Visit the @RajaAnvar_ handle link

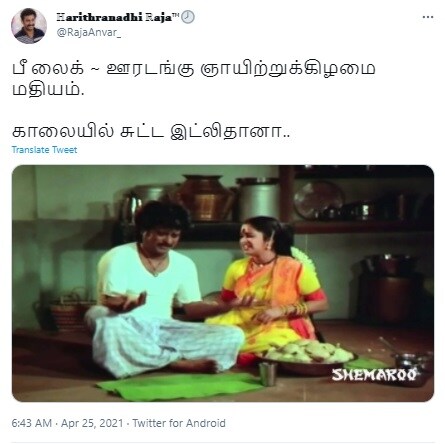89,32
